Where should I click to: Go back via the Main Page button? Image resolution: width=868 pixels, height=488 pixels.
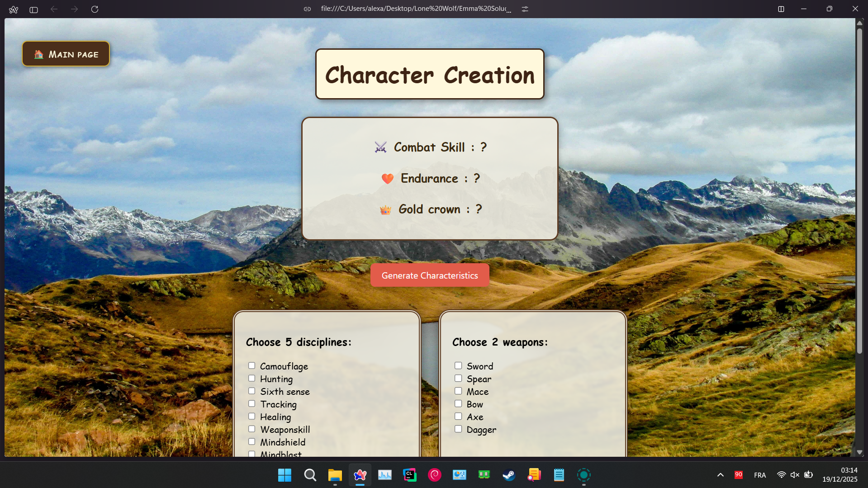click(x=66, y=54)
